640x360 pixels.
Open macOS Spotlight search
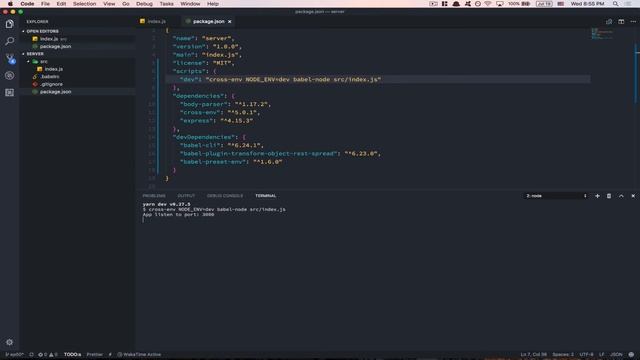(x=615, y=4)
